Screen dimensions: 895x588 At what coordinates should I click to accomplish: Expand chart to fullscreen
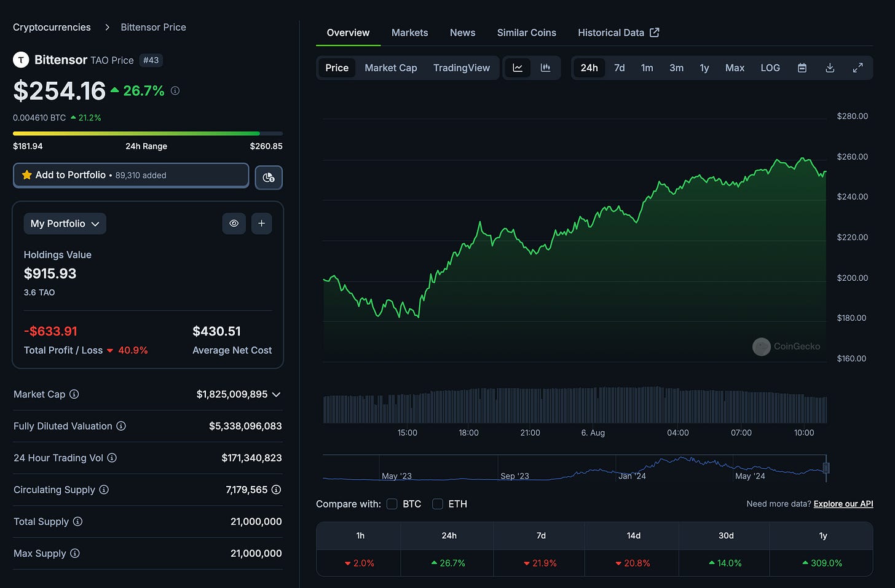click(x=858, y=68)
